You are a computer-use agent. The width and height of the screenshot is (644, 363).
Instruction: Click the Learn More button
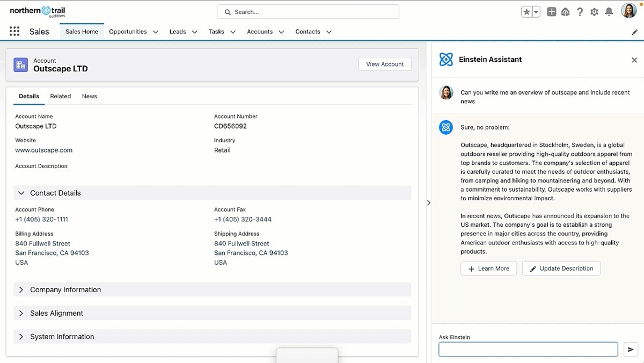coord(488,268)
